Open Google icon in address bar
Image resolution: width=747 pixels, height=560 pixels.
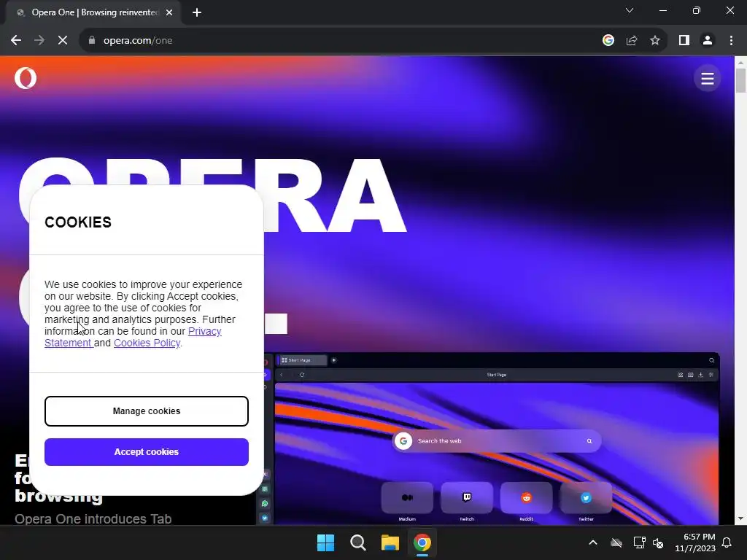608,41
